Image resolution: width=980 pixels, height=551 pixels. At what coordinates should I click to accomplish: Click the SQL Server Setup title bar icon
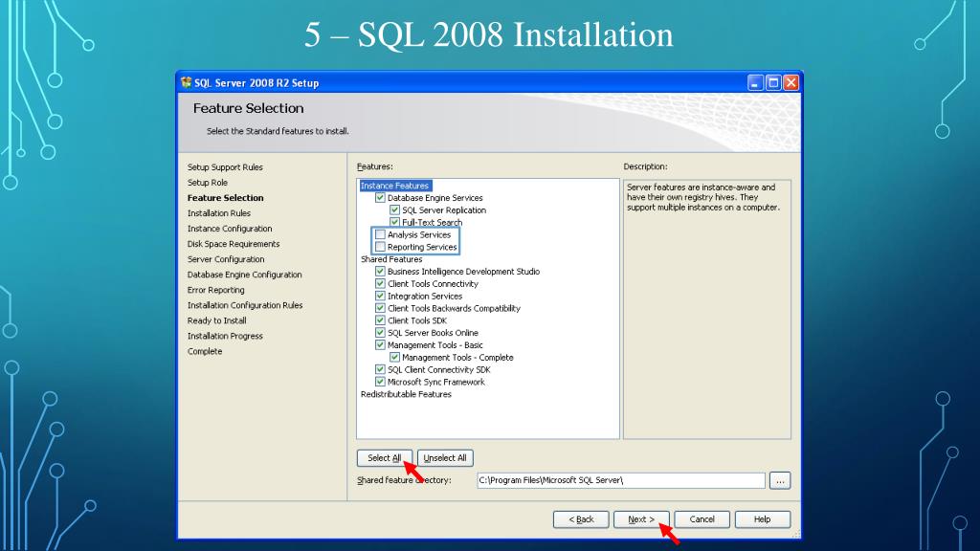(x=186, y=82)
